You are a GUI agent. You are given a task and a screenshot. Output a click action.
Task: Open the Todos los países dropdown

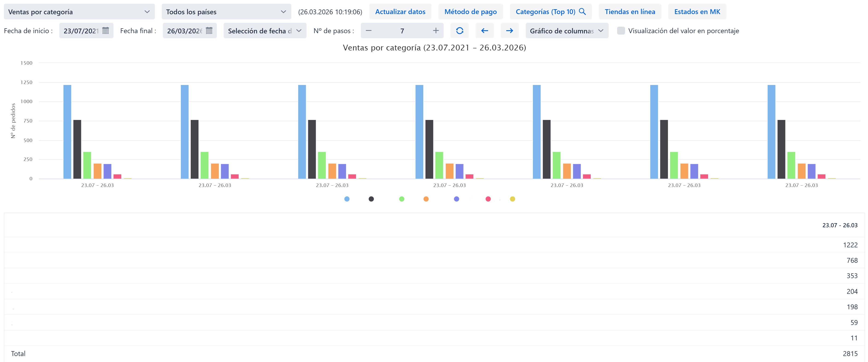click(x=226, y=12)
